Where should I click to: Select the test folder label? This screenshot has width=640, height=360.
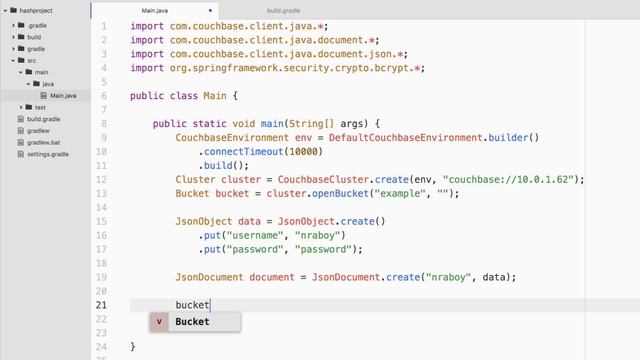(40, 107)
